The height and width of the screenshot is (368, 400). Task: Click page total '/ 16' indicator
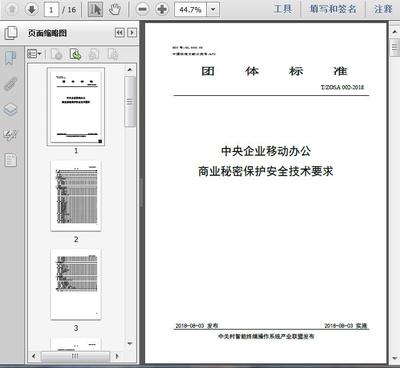(x=69, y=10)
